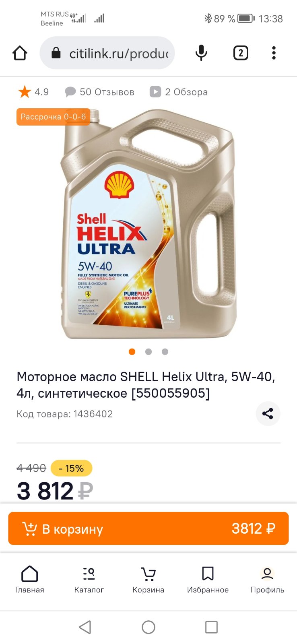Screen dimensions: 297x644
Task: Select the second image carousel dot
Action: pyautogui.click(x=148, y=352)
